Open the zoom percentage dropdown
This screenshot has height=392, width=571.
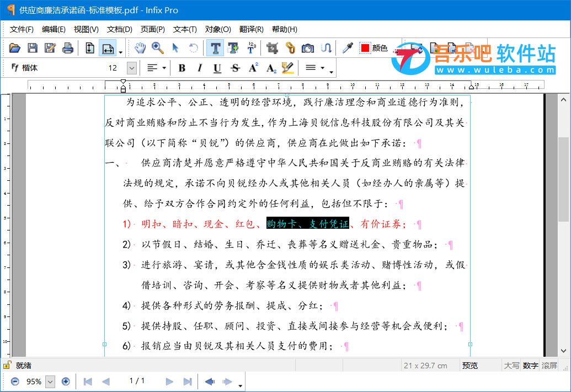[x=50, y=382]
